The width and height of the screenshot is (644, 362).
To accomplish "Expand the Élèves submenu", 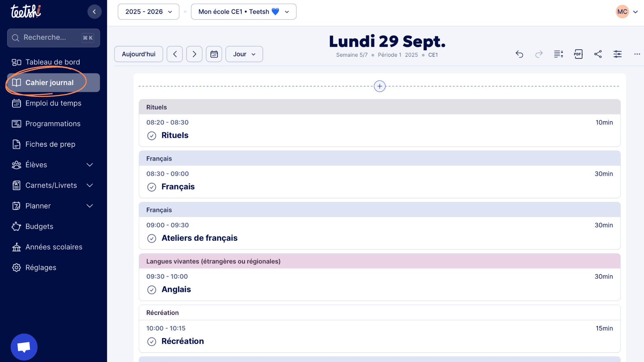I will pyautogui.click(x=90, y=165).
